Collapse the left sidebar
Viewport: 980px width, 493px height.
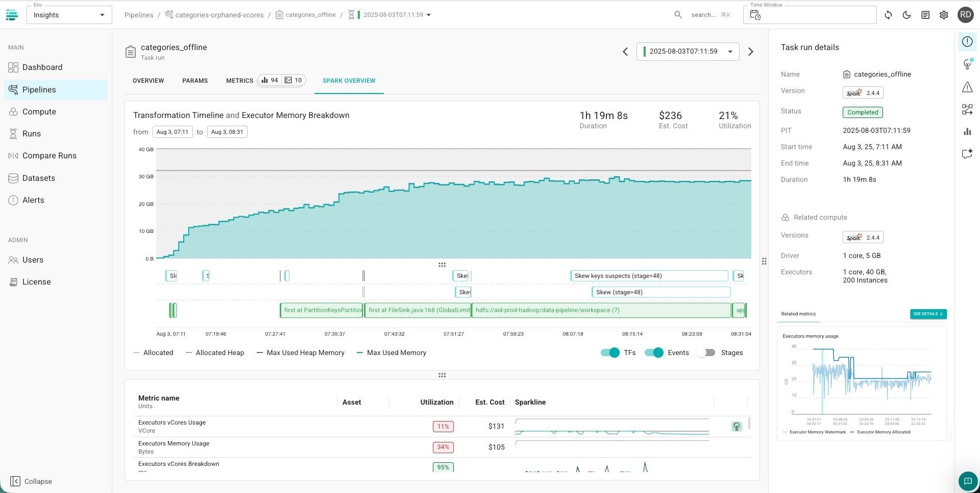tap(31, 481)
